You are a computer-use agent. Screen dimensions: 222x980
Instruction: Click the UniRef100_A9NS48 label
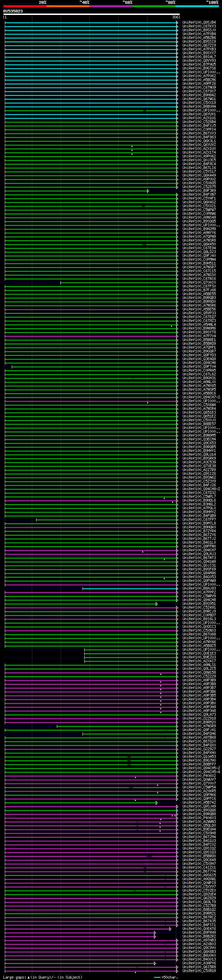pyautogui.click(x=199, y=217)
